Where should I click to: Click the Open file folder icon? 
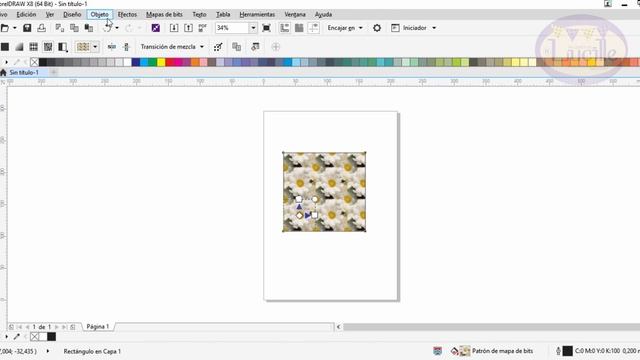(4, 28)
